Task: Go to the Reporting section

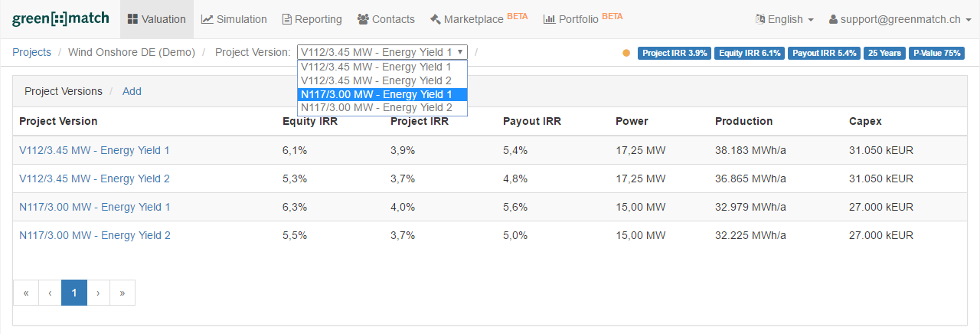Action: pos(312,19)
